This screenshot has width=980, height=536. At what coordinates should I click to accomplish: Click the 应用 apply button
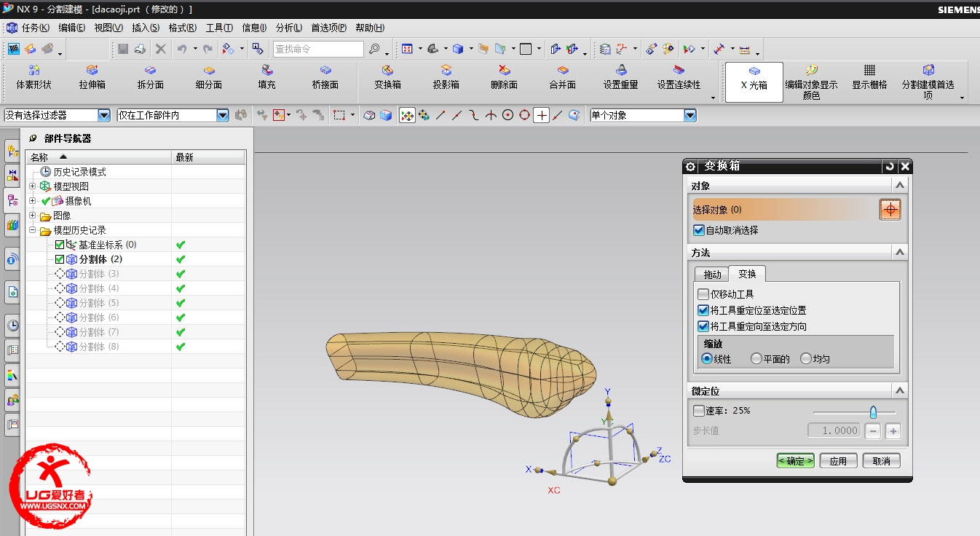click(838, 461)
